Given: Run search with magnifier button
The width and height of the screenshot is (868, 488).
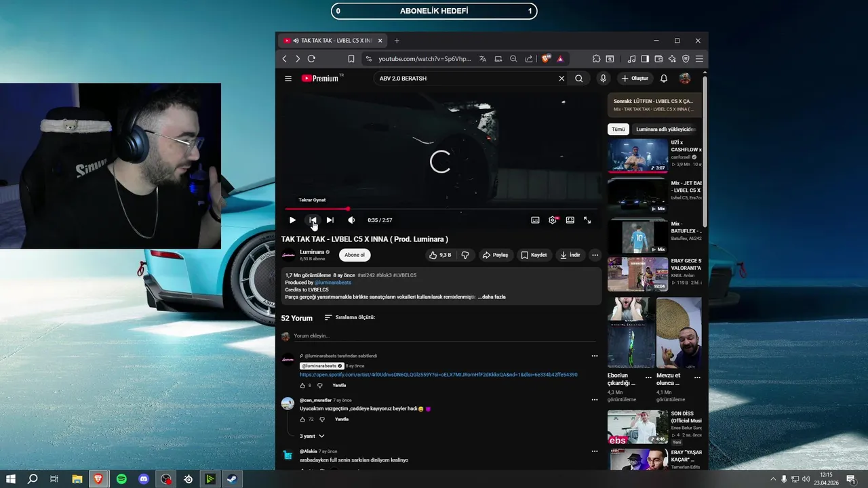Looking at the screenshot, I should [579, 79].
